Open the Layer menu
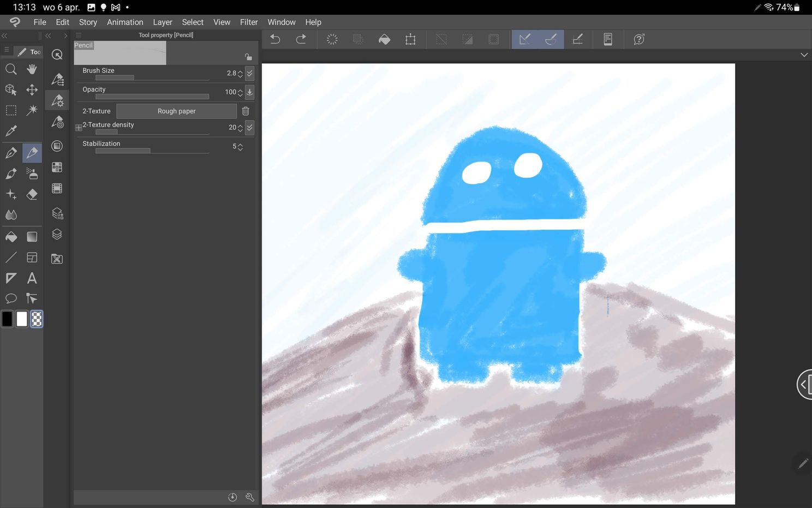The width and height of the screenshot is (812, 508). [x=163, y=22]
